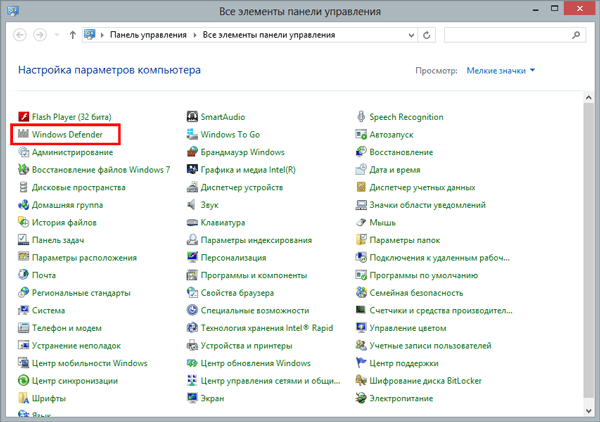The width and height of the screenshot is (600, 422).
Task: Open Дата и время icon
Action: 361,169
